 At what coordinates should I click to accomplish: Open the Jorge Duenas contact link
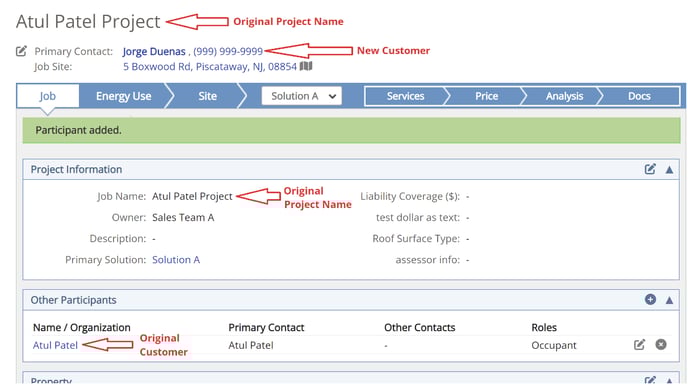pyautogui.click(x=154, y=51)
